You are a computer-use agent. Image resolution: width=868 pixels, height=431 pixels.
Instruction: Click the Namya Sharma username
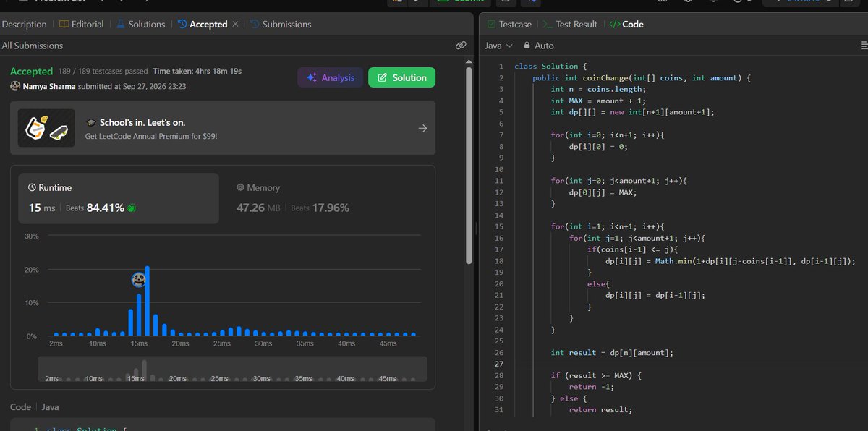coord(49,86)
